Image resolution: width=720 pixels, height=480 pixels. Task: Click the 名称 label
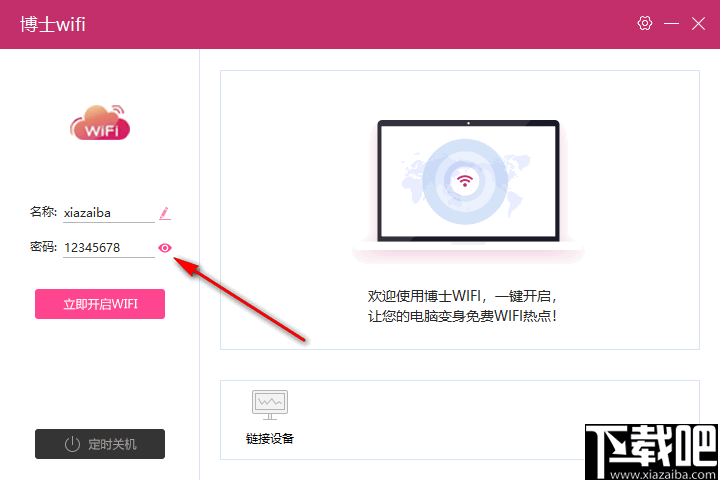click(x=43, y=212)
